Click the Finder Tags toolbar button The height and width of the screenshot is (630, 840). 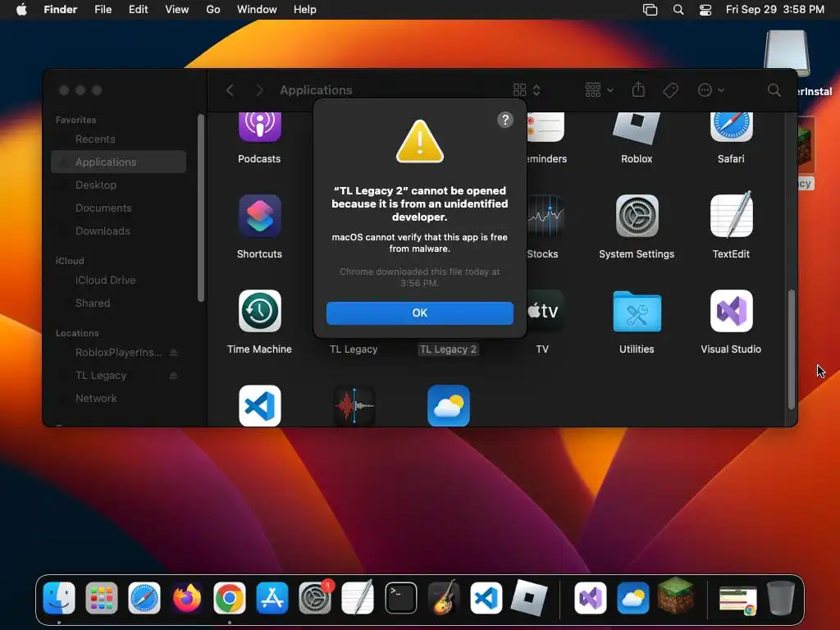pos(671,90)
